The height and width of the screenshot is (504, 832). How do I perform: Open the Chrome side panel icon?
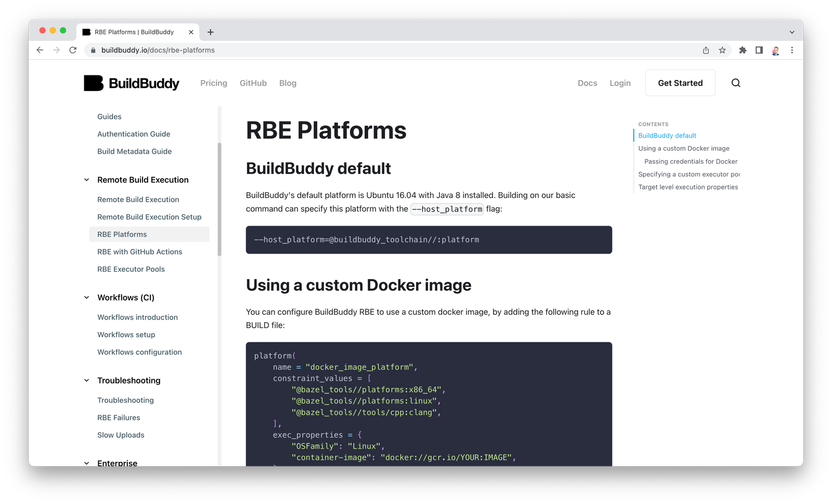point(759,50)
